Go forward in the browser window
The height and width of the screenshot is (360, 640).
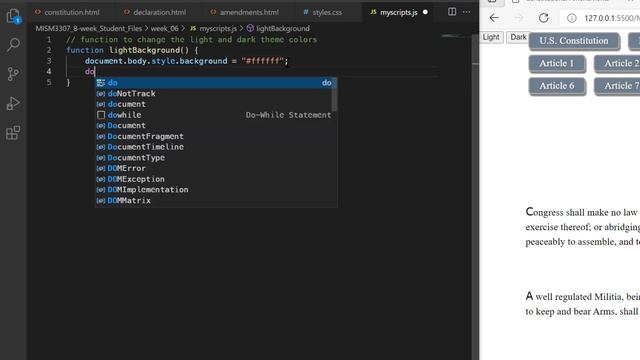click(x=519, y=18)
